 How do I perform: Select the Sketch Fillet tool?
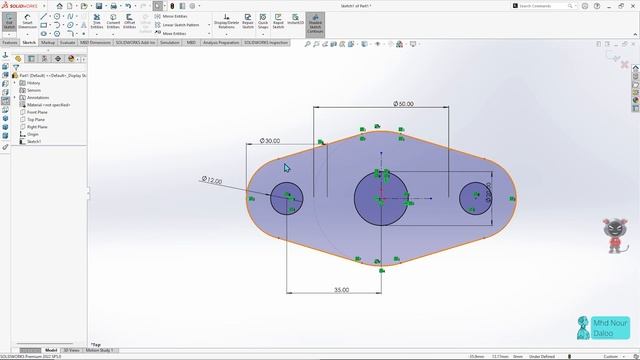[x=70, y=34]
